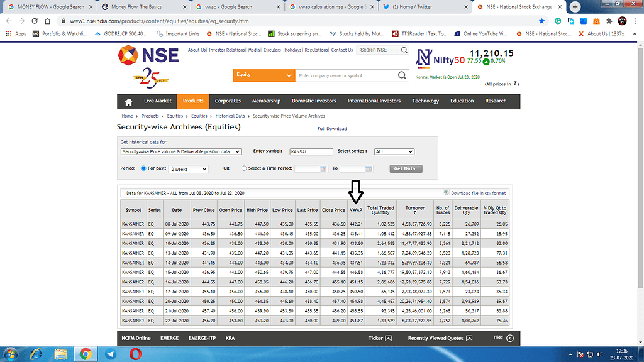This screenshot has height=362, width=644.
Task: Open the Grammarly extension in browser toolbar
Action: [x=557, y=20]
